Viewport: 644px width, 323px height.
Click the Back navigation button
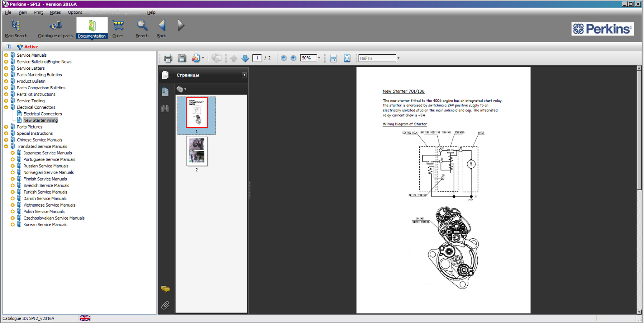(161, 29)
